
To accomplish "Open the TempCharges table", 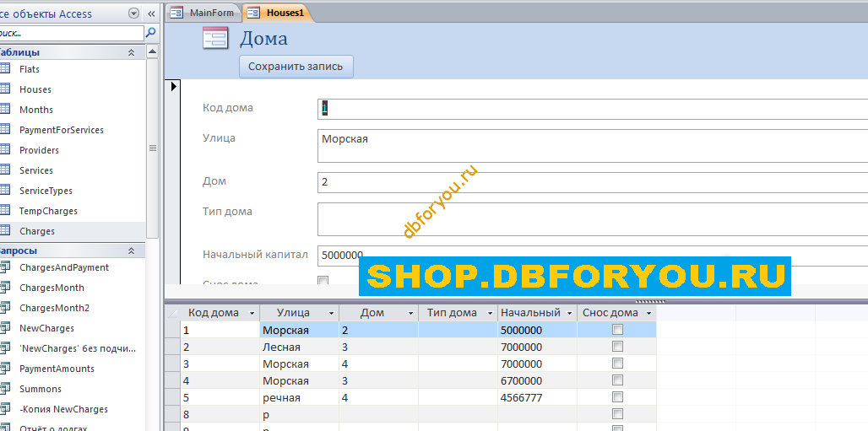I will click(x=48, y=212).
